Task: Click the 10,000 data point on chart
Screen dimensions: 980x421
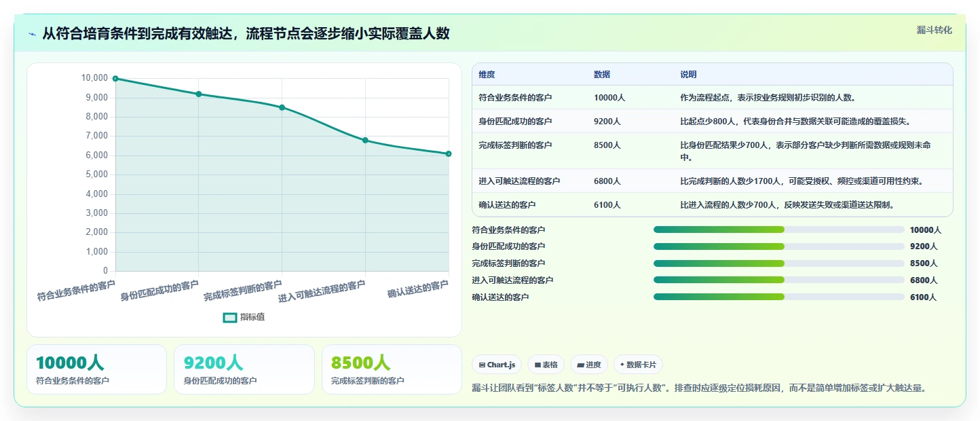Action: point(115,79)
